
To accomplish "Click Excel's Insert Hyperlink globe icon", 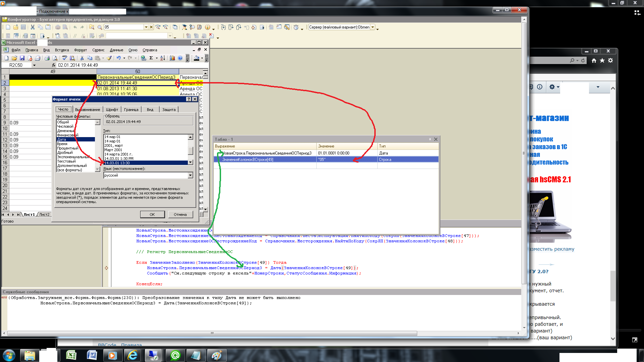I will pyautogui.click(x=144, y=58).
